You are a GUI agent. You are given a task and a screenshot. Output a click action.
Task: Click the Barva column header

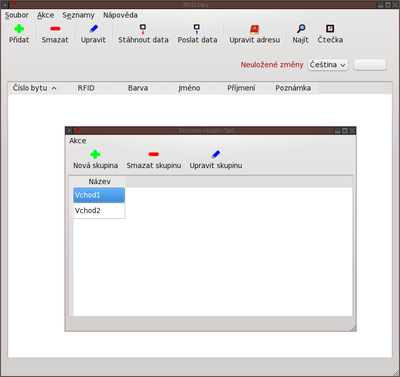(x=138, y=88)
